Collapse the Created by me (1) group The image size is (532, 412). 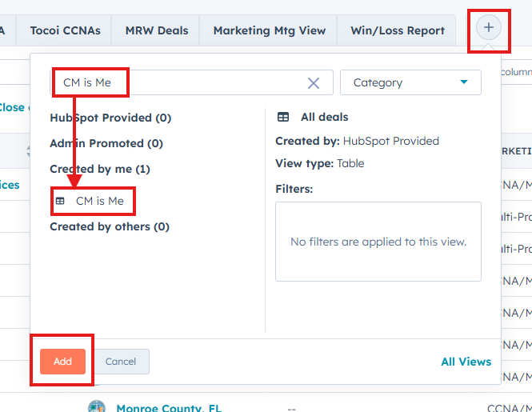tap(99, 169)
